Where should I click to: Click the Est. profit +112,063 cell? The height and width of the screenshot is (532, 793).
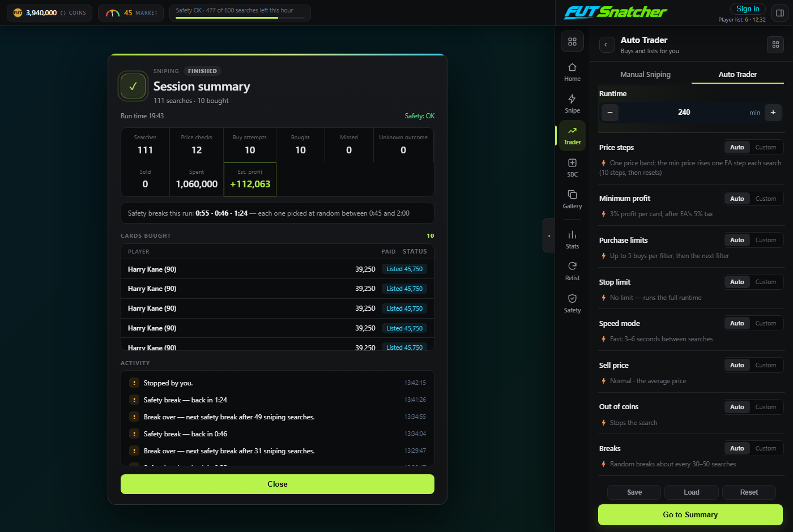point(250,179)
